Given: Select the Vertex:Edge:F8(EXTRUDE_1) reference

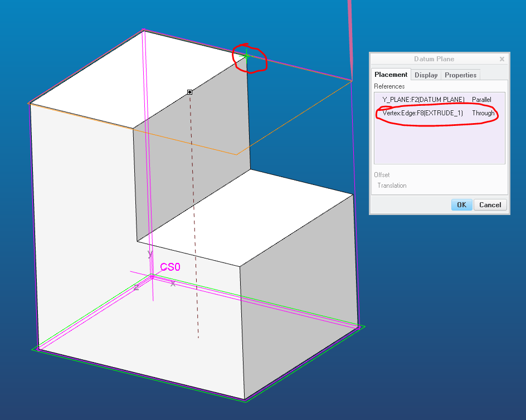Looking at the screenshot, I should (423, 113).
